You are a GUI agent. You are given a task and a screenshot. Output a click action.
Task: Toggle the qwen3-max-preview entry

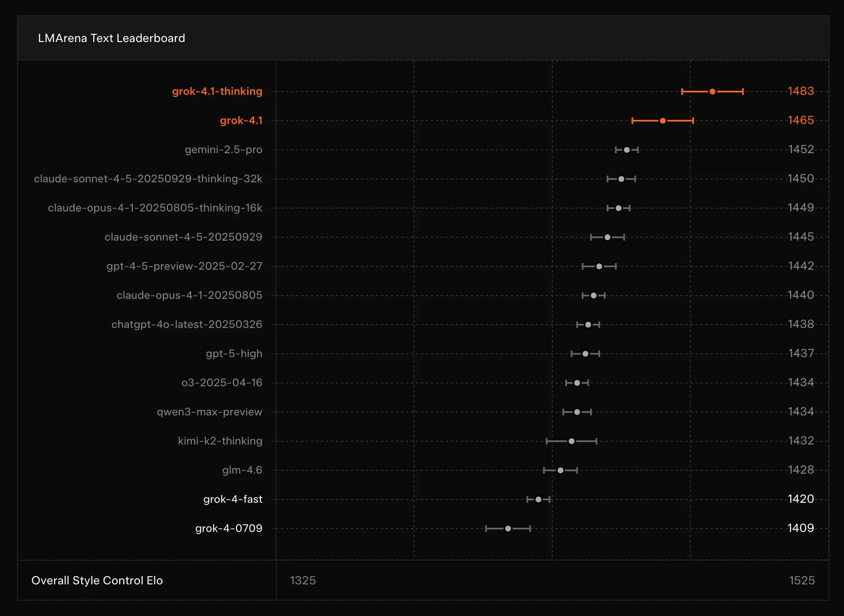pos(210,412)
